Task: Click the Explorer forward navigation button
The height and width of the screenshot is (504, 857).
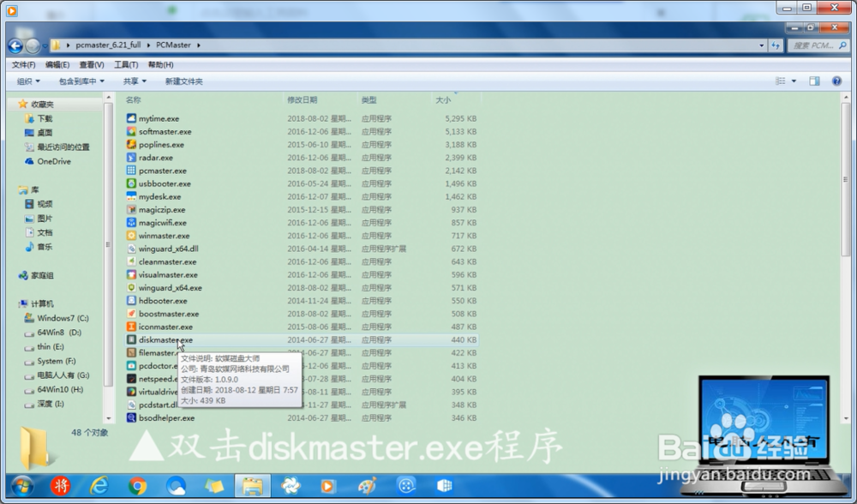Action: coord(33,46)
